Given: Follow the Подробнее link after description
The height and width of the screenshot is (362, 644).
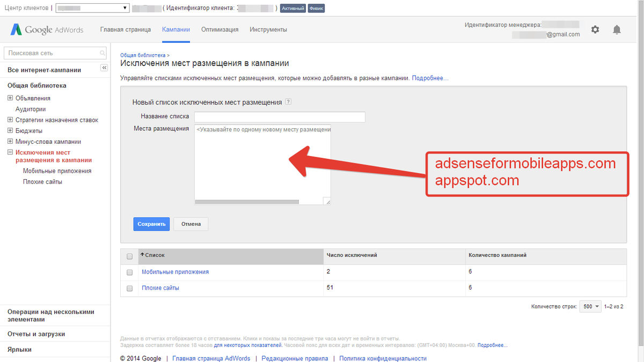Looking at the screenshot, I should (430, 78).
